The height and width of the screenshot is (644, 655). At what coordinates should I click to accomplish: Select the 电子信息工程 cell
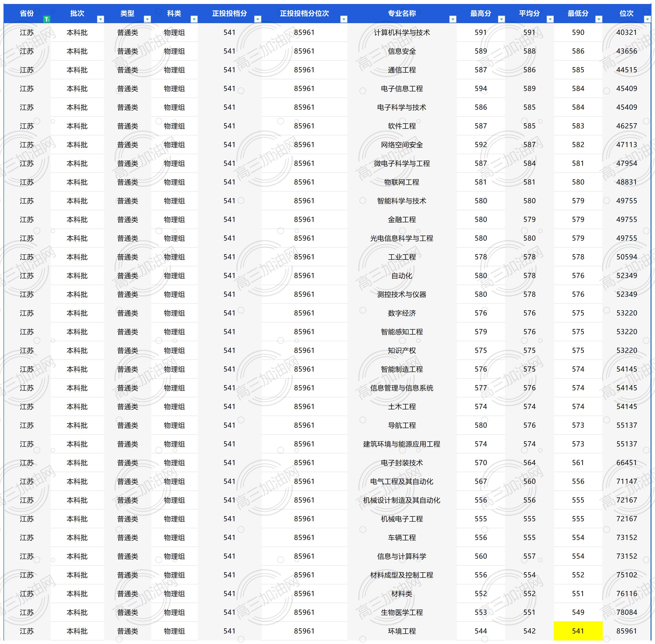[402, 89]
